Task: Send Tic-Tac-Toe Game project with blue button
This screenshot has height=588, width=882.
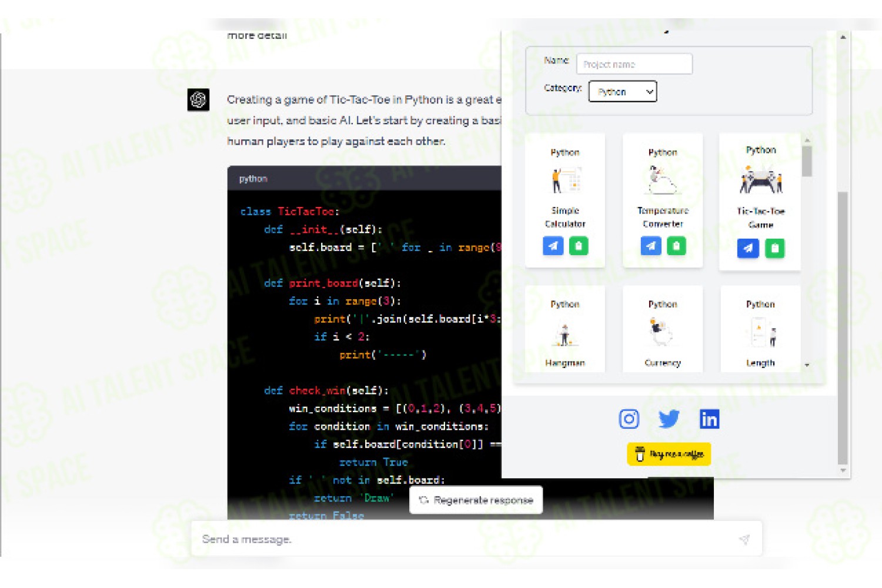Action: click(x=748, y=248)
